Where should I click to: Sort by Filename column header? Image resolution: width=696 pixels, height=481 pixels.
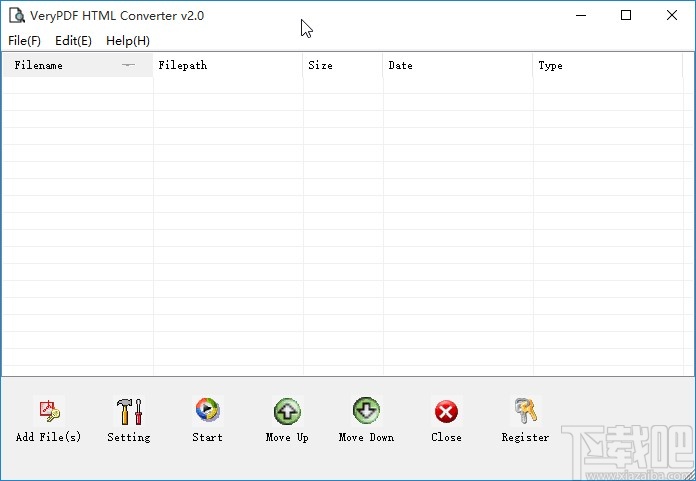[78, 65]
